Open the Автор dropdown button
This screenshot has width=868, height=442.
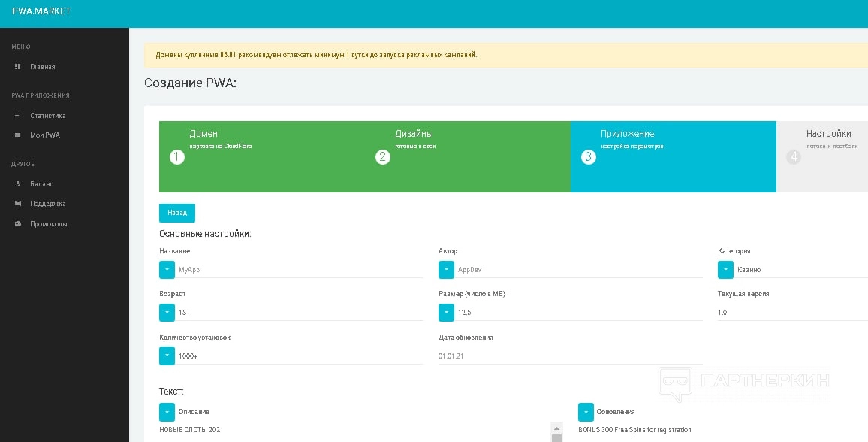[x=446, y=270]
